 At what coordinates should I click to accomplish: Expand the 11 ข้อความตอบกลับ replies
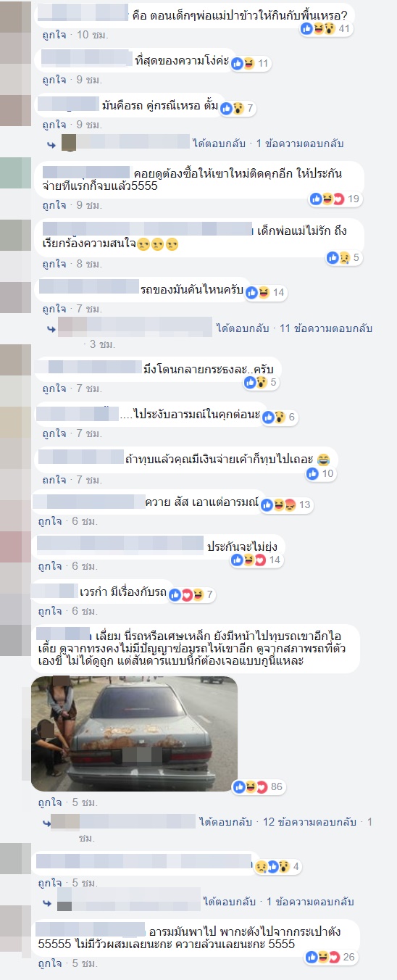click(x=326, y=328)
